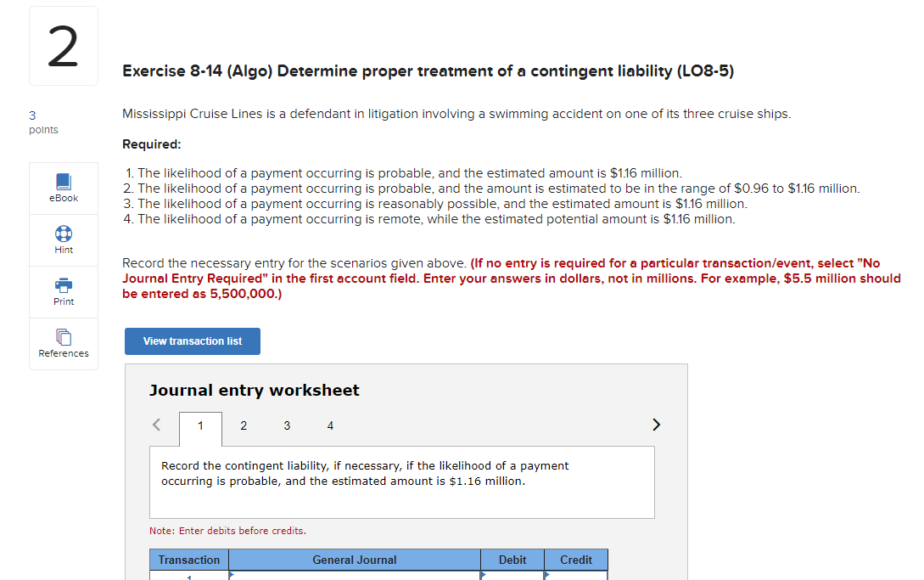Open the Hint for this exercise
This screenshot has width=924, height=580.
tap(63, 240)
